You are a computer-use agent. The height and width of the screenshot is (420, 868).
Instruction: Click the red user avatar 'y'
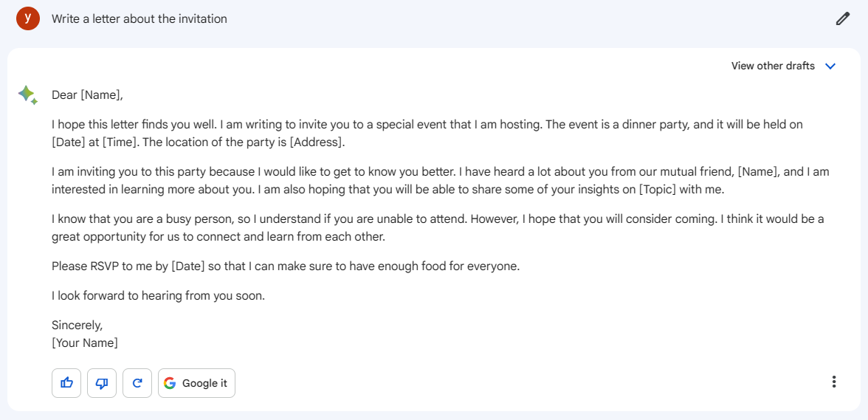pyautogui.click(x=28, y=18)
